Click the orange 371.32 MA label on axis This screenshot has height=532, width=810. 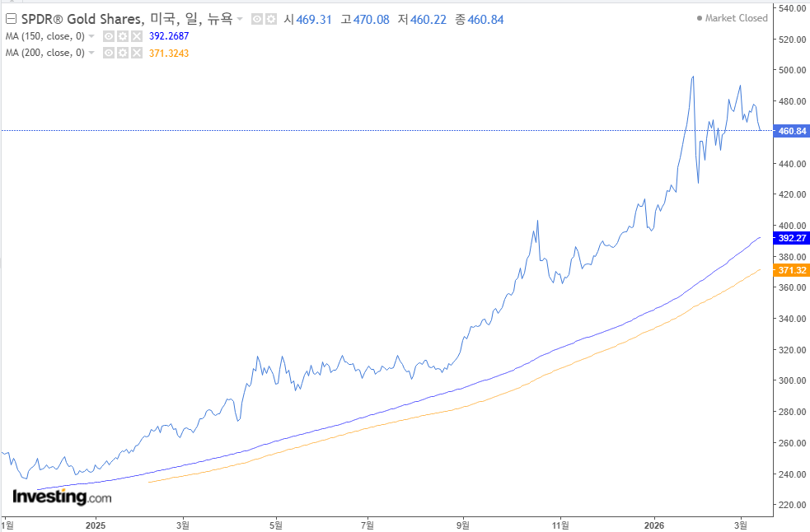(791, 270)
